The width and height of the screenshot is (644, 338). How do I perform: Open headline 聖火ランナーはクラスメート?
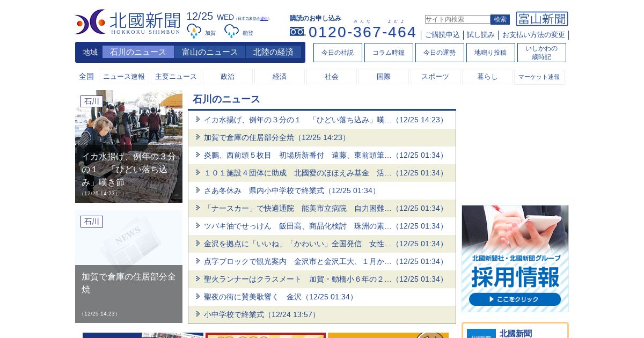(322, 279)
